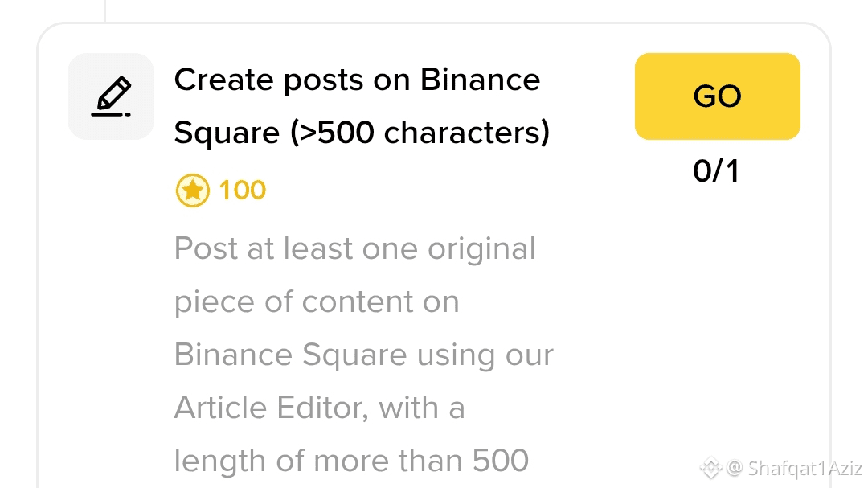
Task: Click the "Square (>500 characters)" title line
Action: point(362,133)
